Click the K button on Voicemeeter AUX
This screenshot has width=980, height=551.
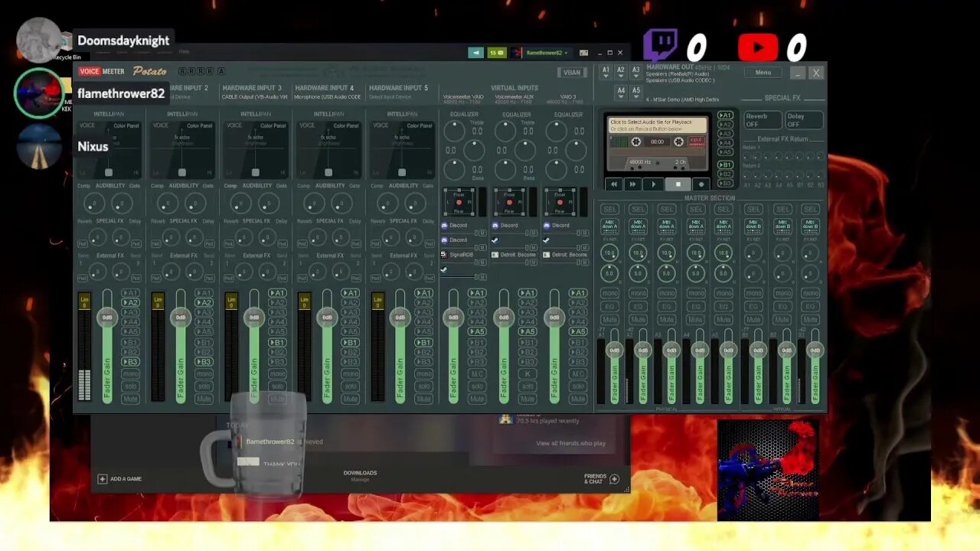point(528,374)
